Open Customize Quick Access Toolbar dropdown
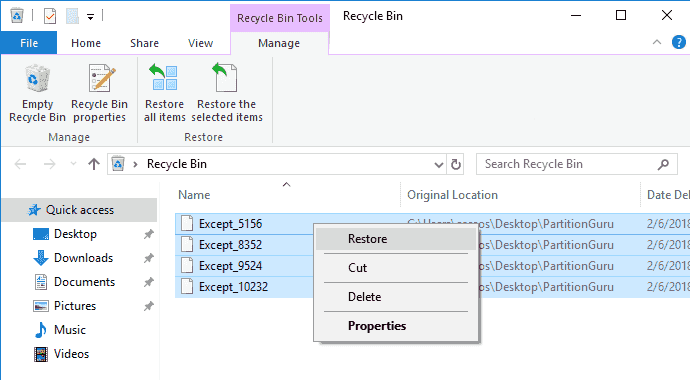Viewport: 690px width, 380px height. click(90, 17)
